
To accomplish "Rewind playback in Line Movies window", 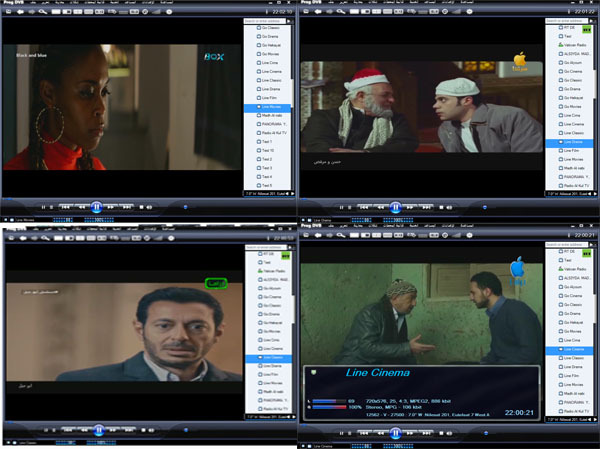I will pyautogui.click(x=82, y=207).
